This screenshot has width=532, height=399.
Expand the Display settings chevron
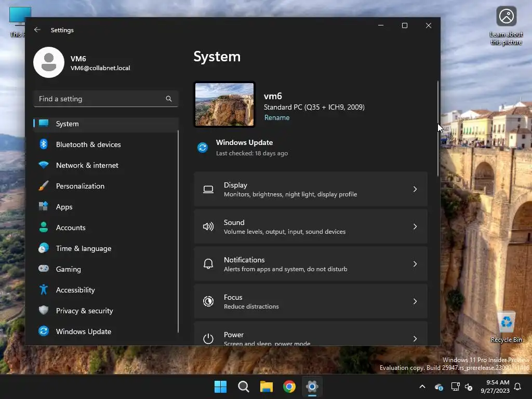coord(415,189)
